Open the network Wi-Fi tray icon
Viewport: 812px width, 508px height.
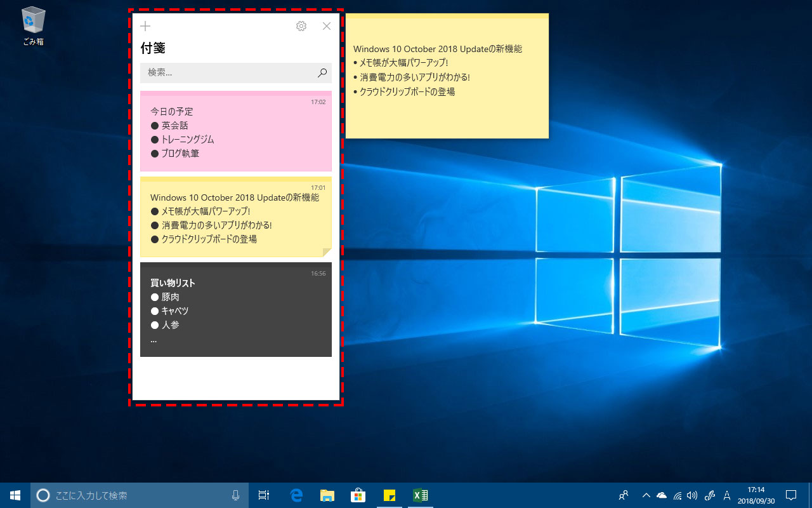(678, 495)
